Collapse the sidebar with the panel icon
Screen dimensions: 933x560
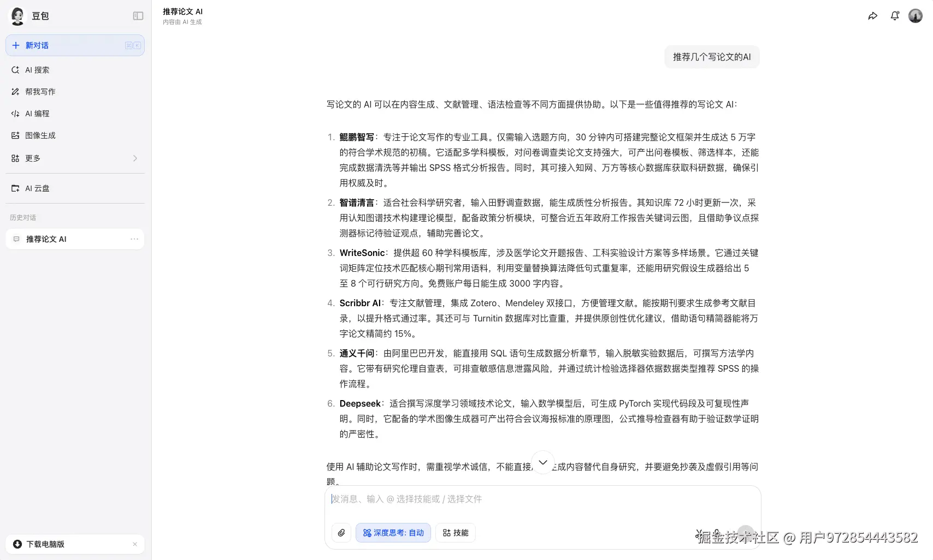[x=138, y=15]
